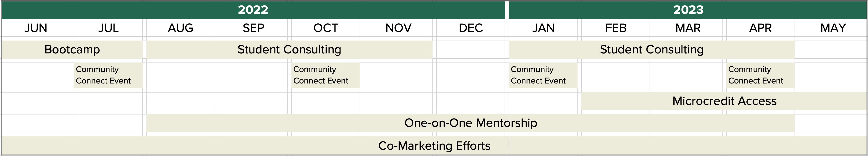
Task: Select the DEC month column header
Action: point(471,28)
